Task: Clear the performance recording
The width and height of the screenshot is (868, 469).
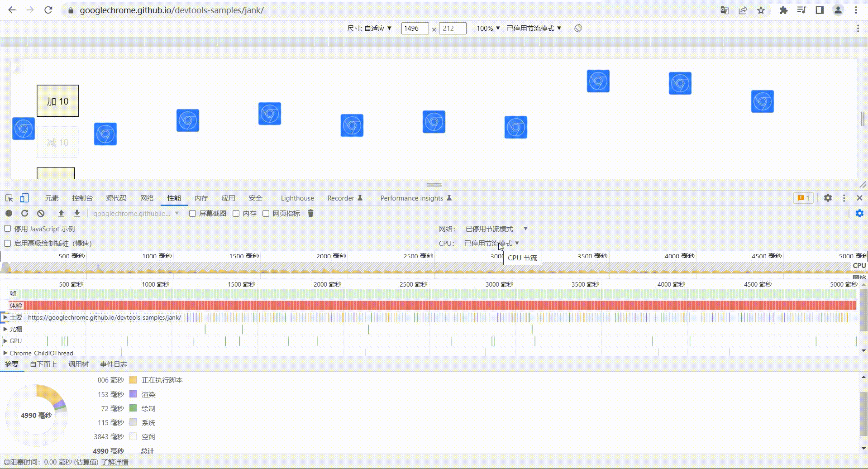Action: (x=41, y=213)
